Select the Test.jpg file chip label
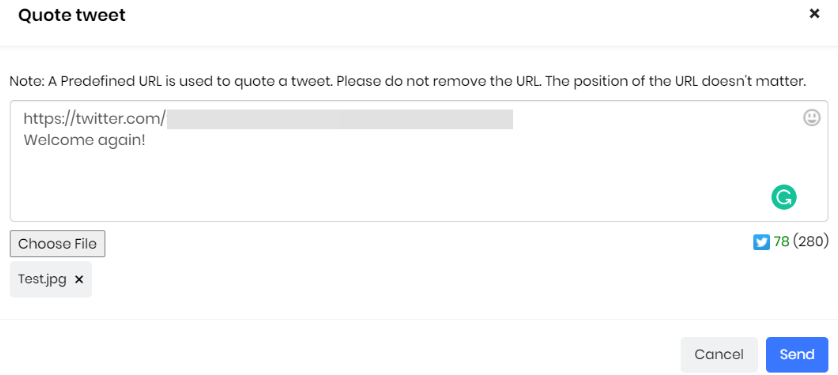Image resolution: width=838 pixels, height=375 pixels. 42,279
